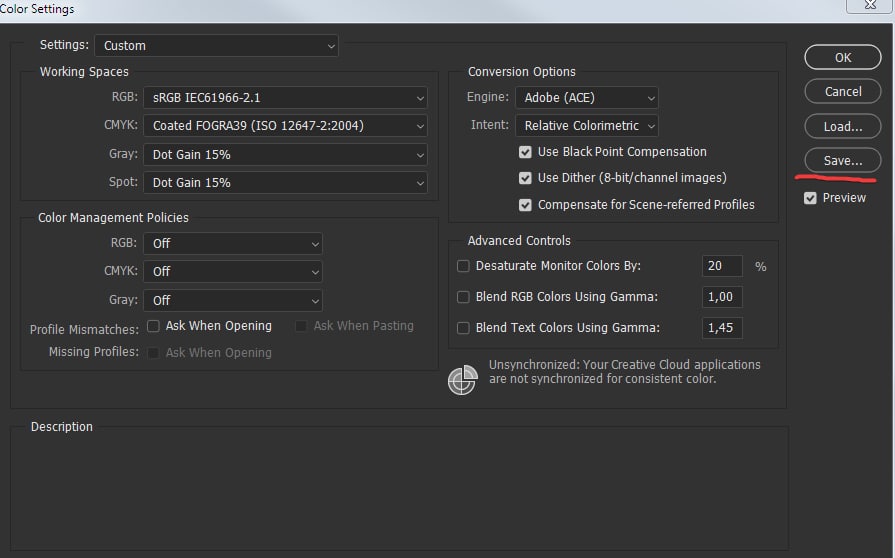Click the unsynchronized Creative Cloud color icon

tap(462, 380)
